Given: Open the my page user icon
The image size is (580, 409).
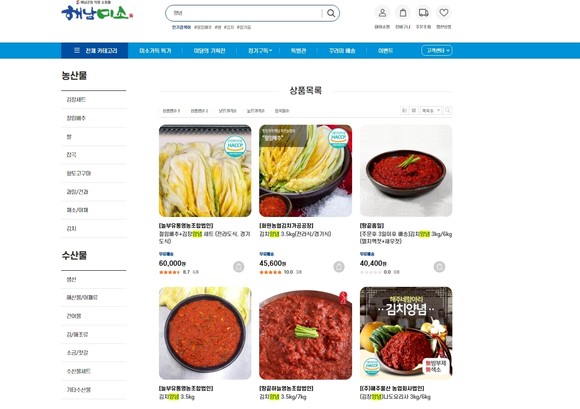Looking at the screenshot, I should (382, 13).
